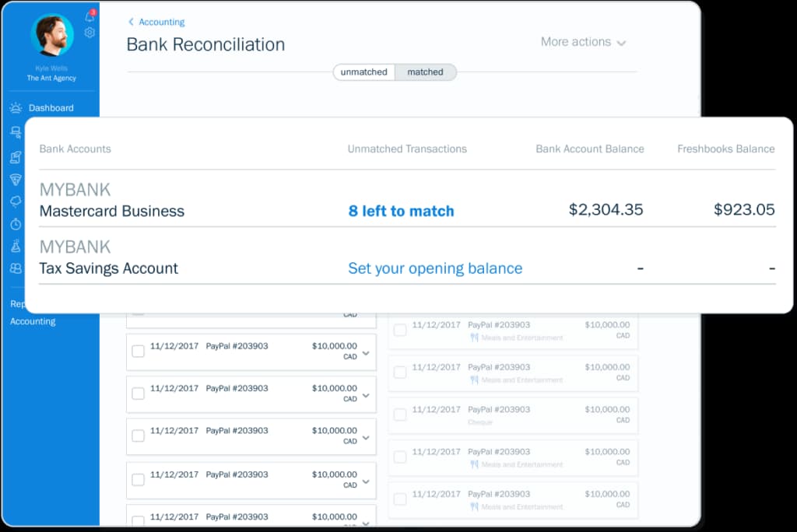Open the notifications bell

tap(90, 17)
